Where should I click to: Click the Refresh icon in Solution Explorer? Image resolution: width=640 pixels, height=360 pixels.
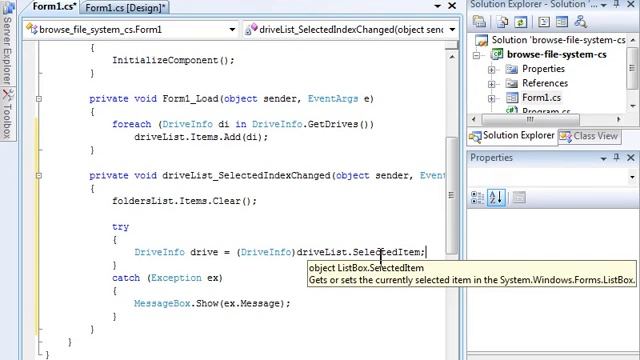(x=521, y=22)
